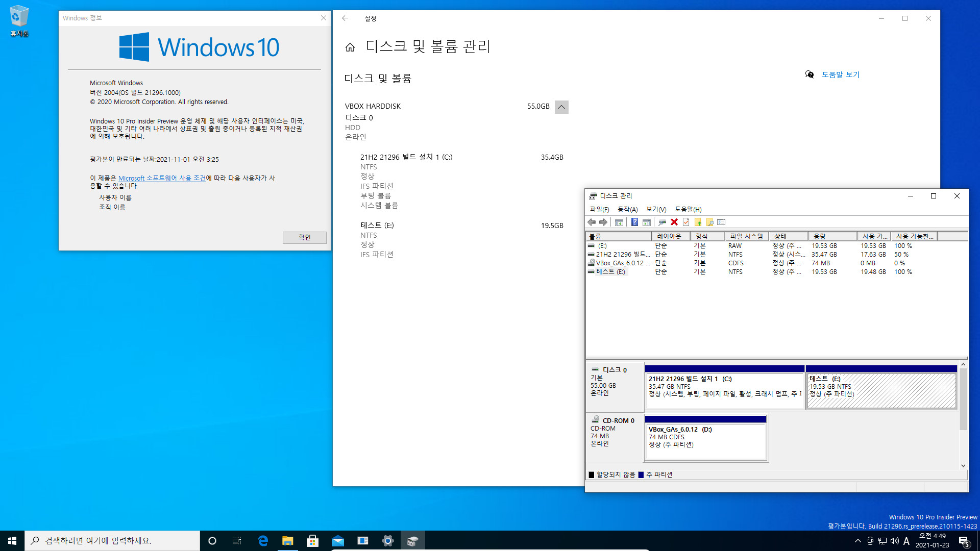980x551 pixels.
Task: Click the 확인 button in Windows info dialog
Action: [x=305, y=238]
